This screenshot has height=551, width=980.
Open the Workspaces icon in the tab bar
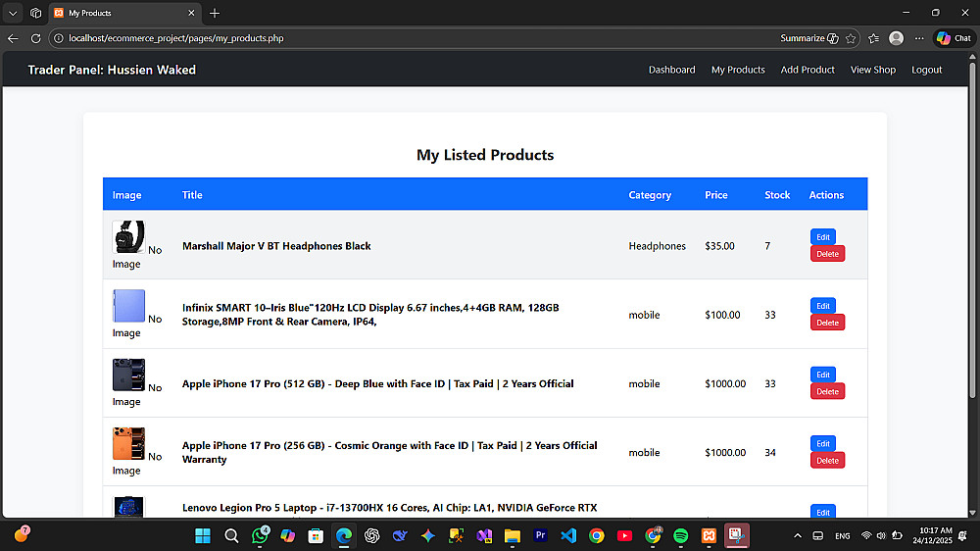35,13
